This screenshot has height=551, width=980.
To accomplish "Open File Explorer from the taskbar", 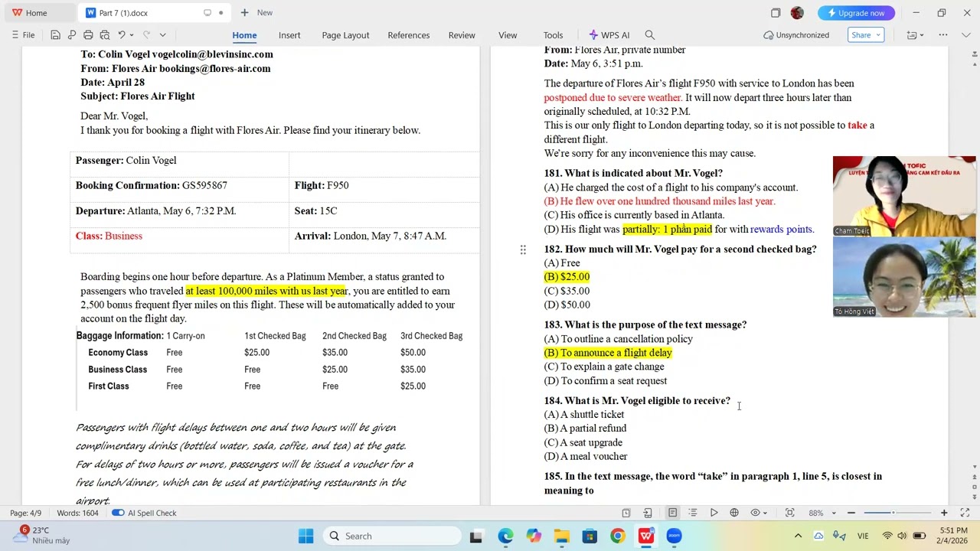I will click(561, 536).
